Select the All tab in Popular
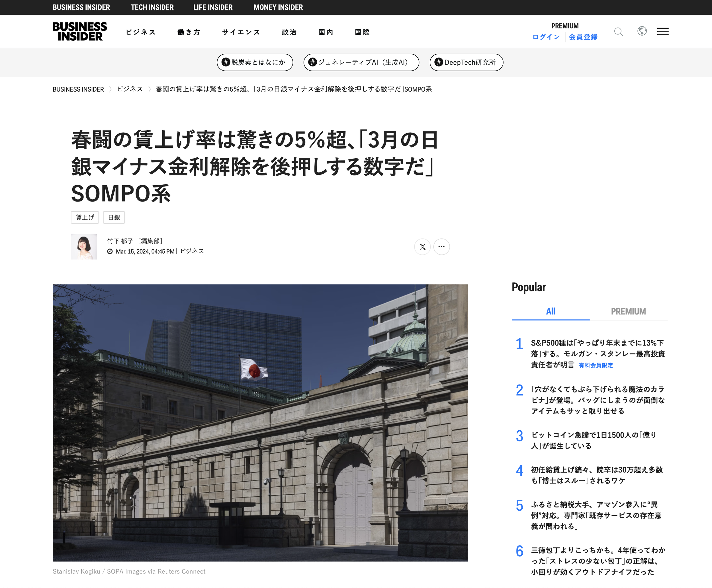Viewport: 712px width, 588px height. pyautogui.click(x=550, y=311)
